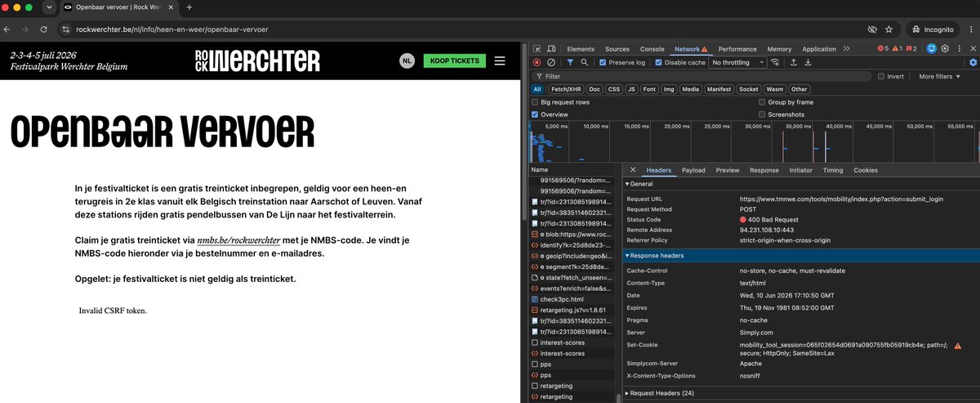The image size is (980, 403).
Task: Open site information icon in address bar
Action: [66, 29]
